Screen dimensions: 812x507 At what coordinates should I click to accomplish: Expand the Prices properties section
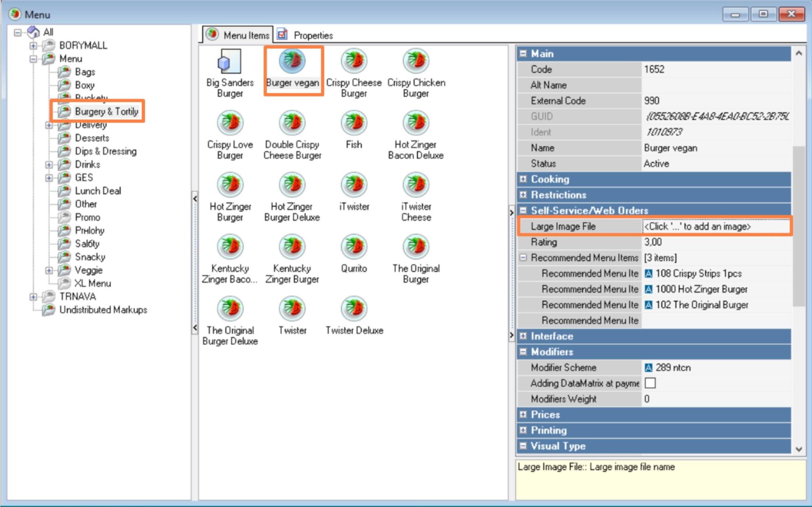click(x=523, y=414)
